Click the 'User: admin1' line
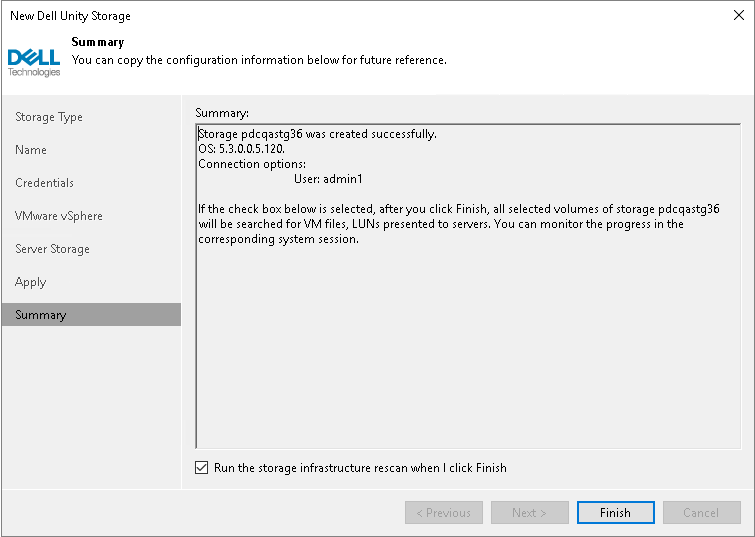755x537 pixels. click(328, 179)
